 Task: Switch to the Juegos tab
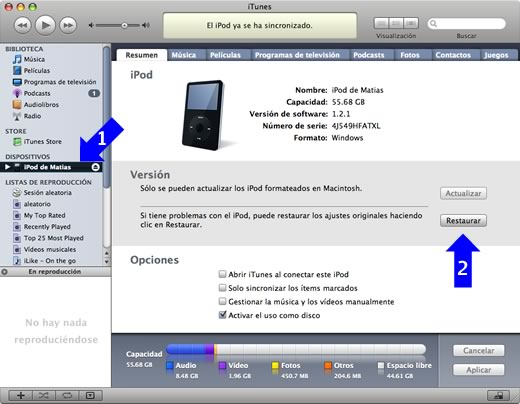496,55
